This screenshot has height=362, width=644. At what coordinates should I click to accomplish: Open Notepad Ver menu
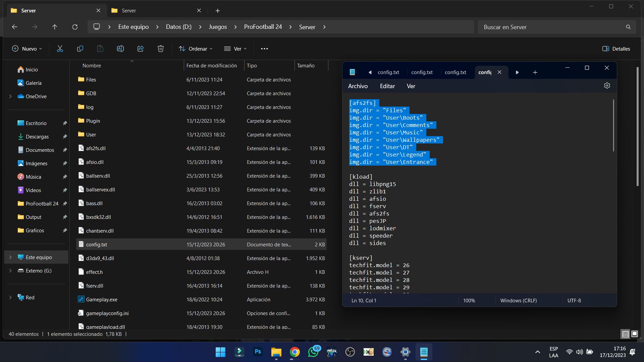[x=411, y=86]
